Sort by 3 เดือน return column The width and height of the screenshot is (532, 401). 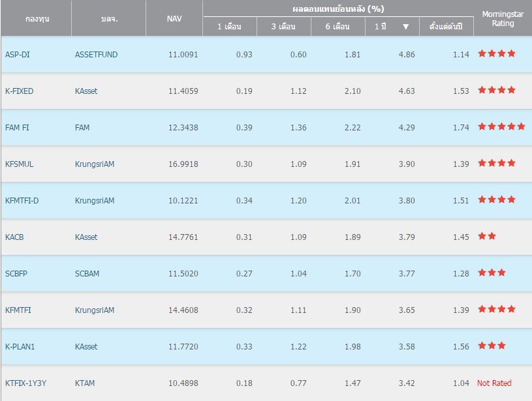(x=283, y=27)
